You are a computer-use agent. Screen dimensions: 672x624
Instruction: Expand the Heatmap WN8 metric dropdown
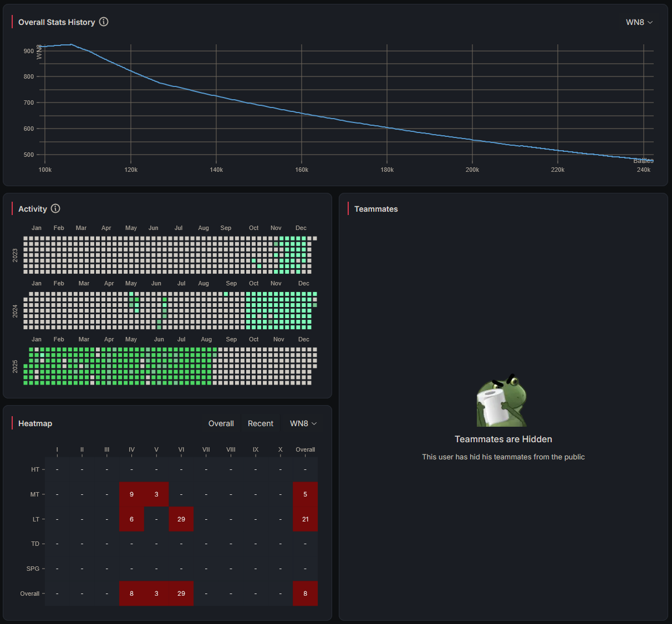[303, 423]
